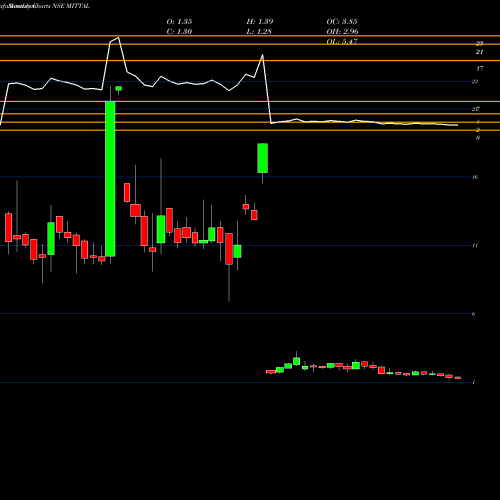This screenshot has width=500, height=500.
Task: Click the 'OH: 2.96' reading
Action: point(342,32)
